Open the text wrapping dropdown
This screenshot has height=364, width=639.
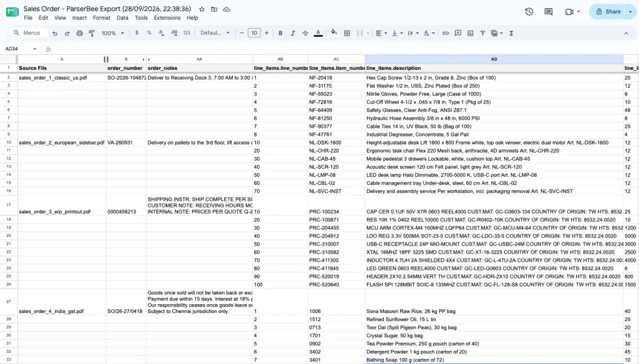(x=413, y=33)
